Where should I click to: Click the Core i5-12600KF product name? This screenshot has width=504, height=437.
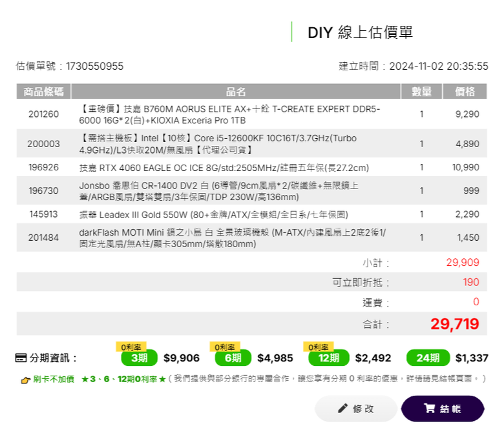pyautogui.click(x=218, y=144)
